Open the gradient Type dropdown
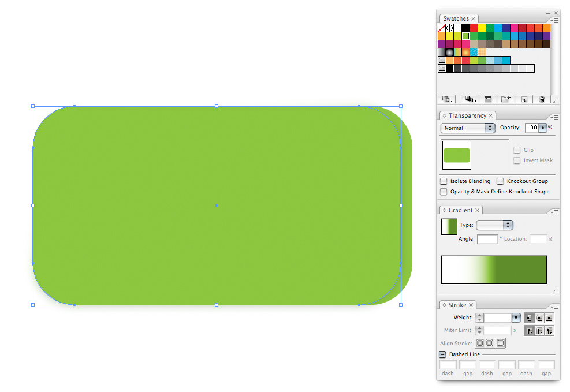This screenshot has width=570, height=392. pos(495,225)
